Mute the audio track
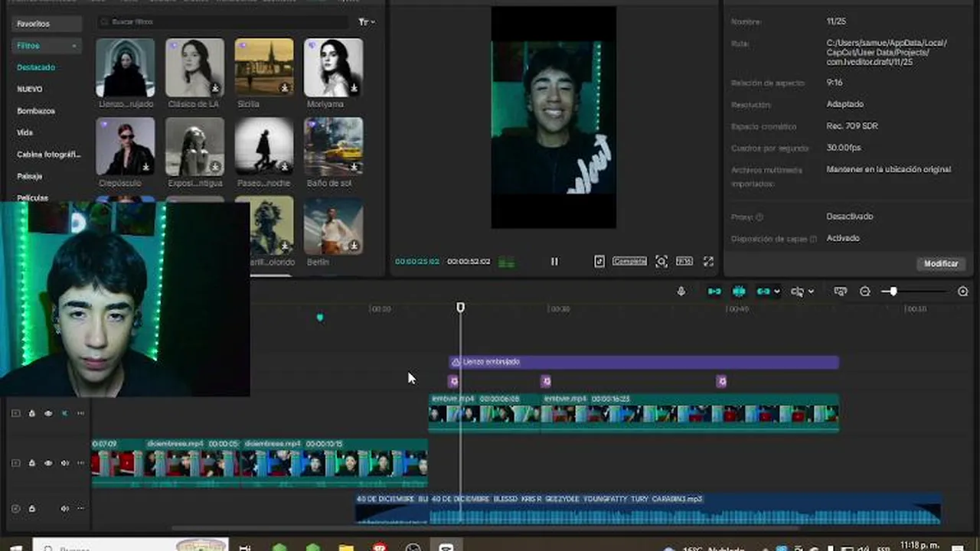 click(64, 509)
